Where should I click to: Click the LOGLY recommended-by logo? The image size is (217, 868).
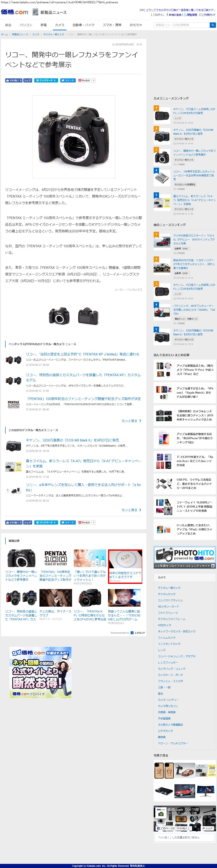tap(138, 633)
